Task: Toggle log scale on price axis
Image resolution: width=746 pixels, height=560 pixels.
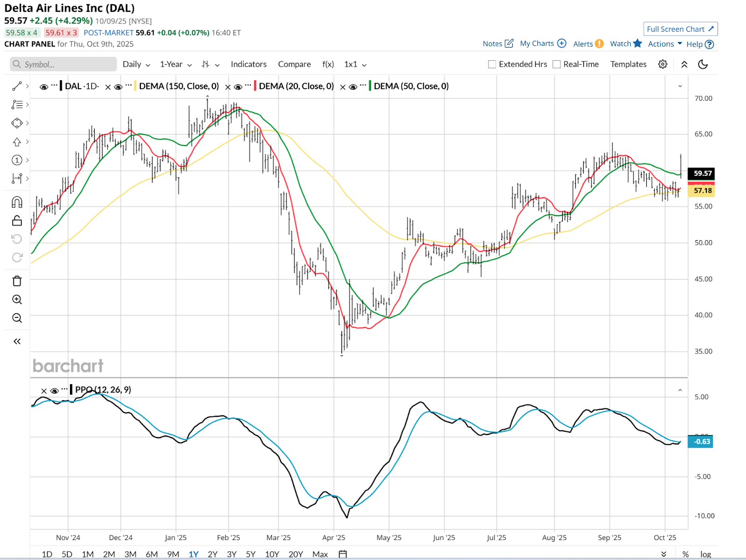Action: [705, 554]
